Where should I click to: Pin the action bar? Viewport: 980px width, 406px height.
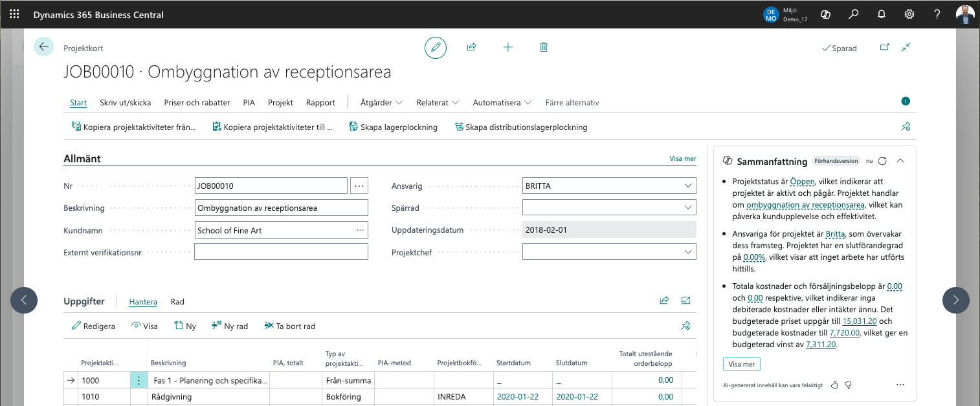pyautogui.click(x=906, y=127)
